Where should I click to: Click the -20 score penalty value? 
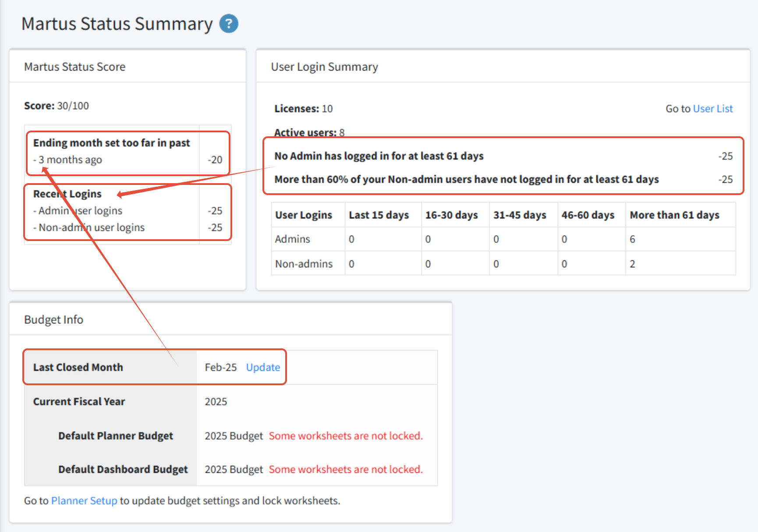[215, 160]
